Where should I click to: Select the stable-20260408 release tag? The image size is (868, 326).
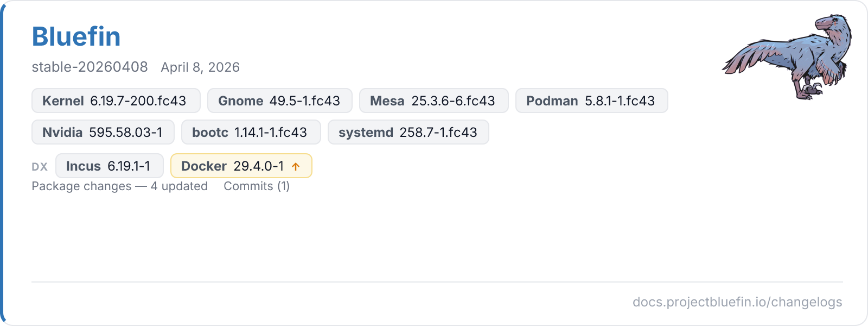(90, 67)
